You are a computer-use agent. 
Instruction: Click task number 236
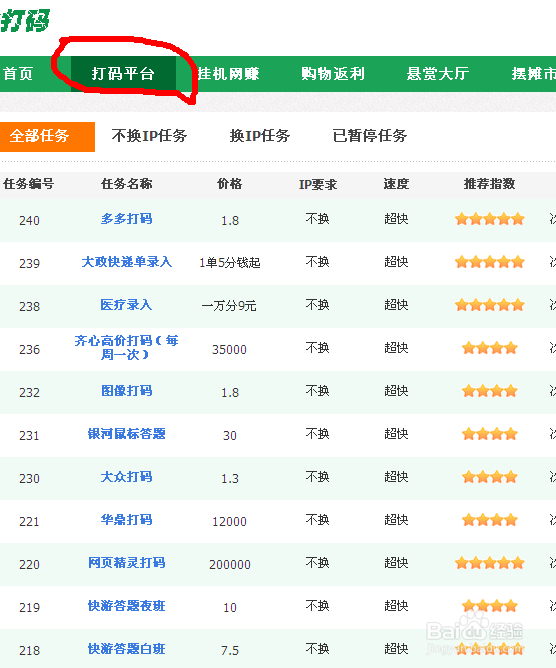(29, 350)
